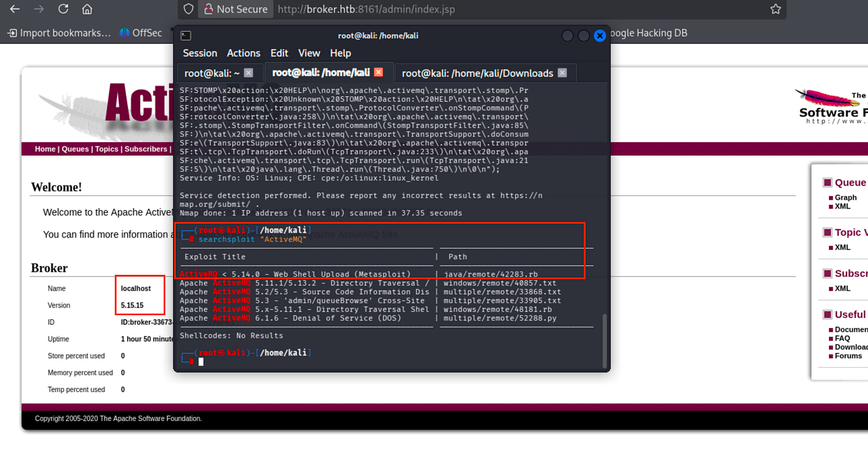
Task: Open the Queues page in ActiveMQ
Action: (76, 149)
